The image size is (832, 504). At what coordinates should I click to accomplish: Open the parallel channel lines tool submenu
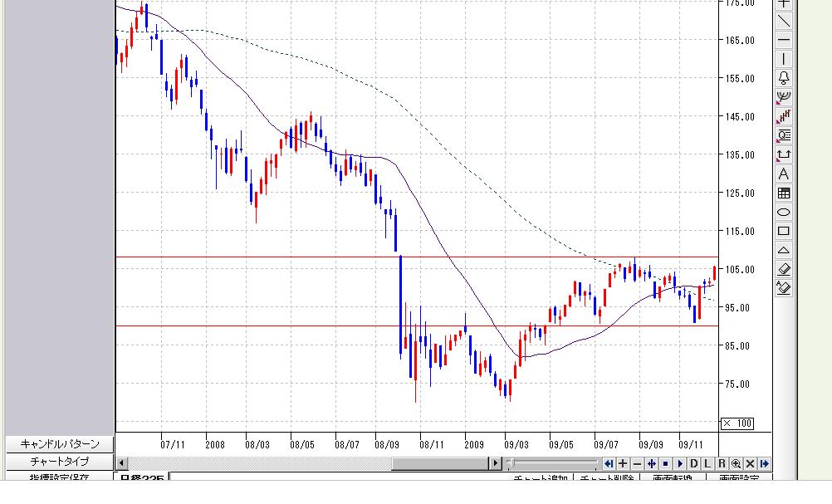tap(784, 116)
